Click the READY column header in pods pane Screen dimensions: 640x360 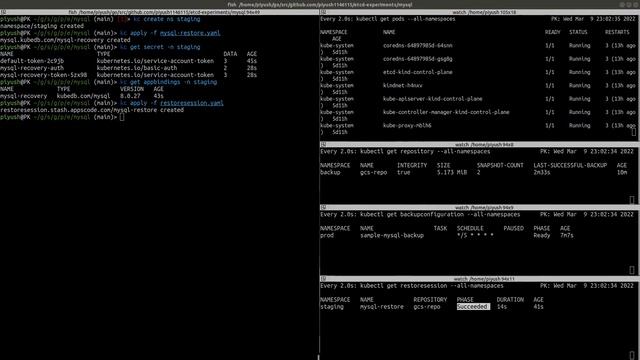click(553, 32)
